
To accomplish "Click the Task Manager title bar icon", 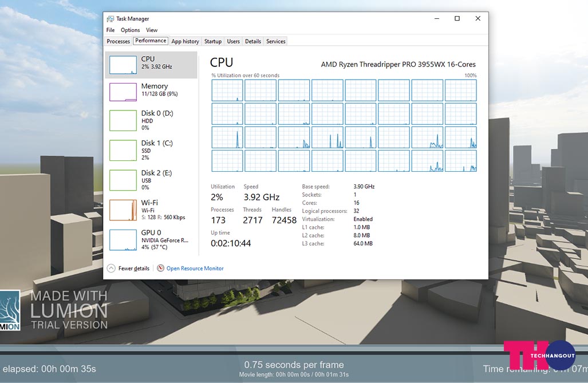I will point(111,19).
